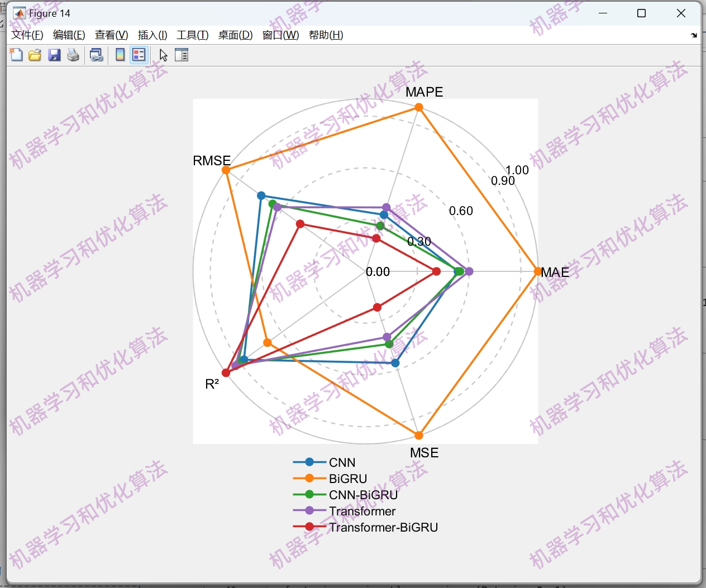Toggle the legend off via the toolbar
This screenshot has height=588, width=706.
click(x=139, y=55)
